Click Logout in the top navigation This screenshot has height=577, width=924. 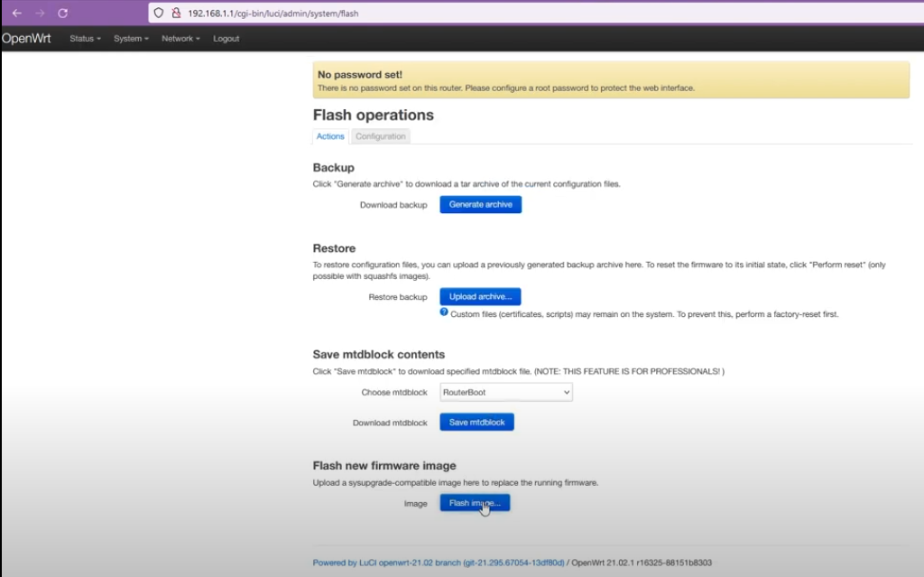point(226,39)
